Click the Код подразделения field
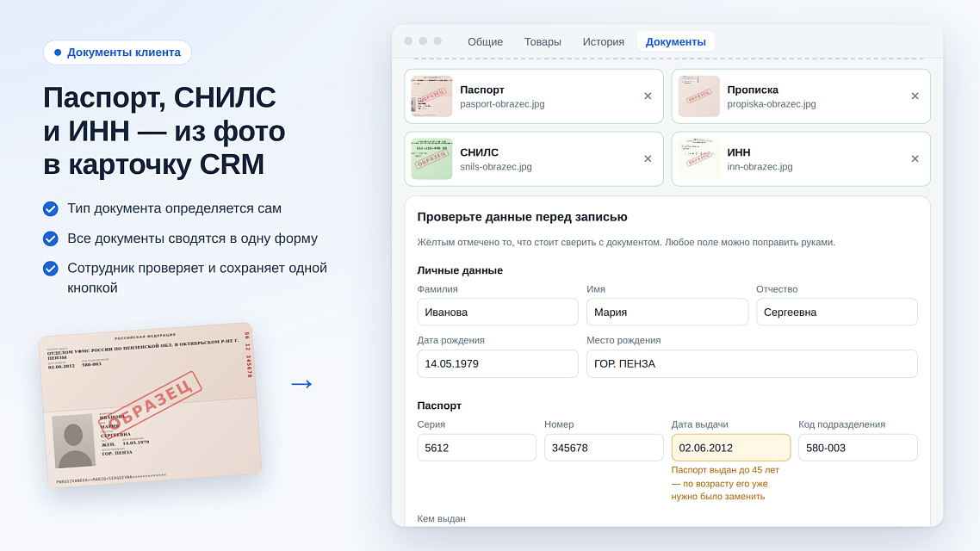Viewport: 980px width, 551px height. pyautogui.click(x=858, y=448)
